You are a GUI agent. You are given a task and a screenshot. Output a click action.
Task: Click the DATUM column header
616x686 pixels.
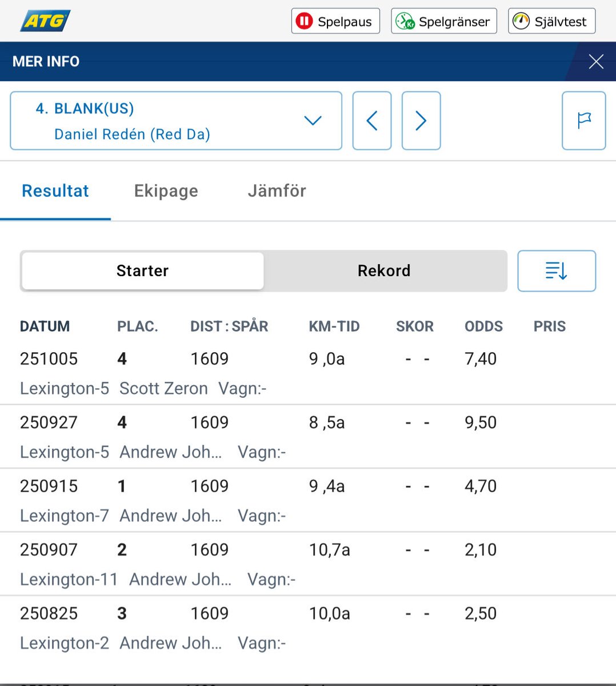pos(45,326)
